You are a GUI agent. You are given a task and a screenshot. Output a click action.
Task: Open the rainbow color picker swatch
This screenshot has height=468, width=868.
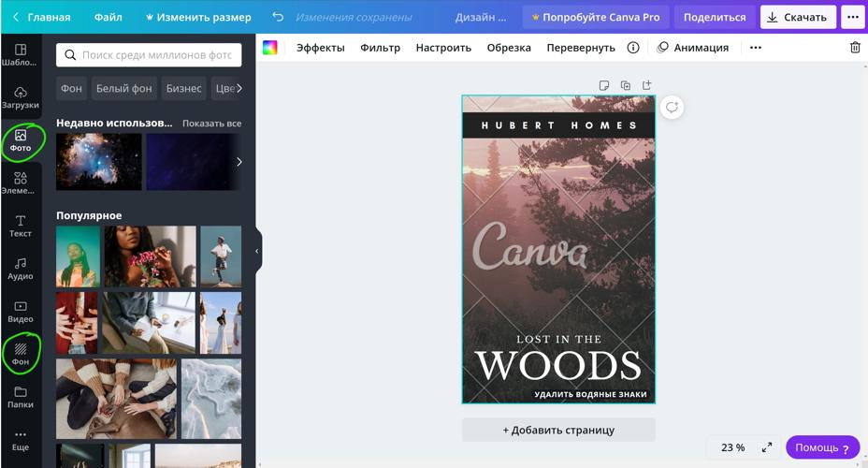(x=270, y=48)
